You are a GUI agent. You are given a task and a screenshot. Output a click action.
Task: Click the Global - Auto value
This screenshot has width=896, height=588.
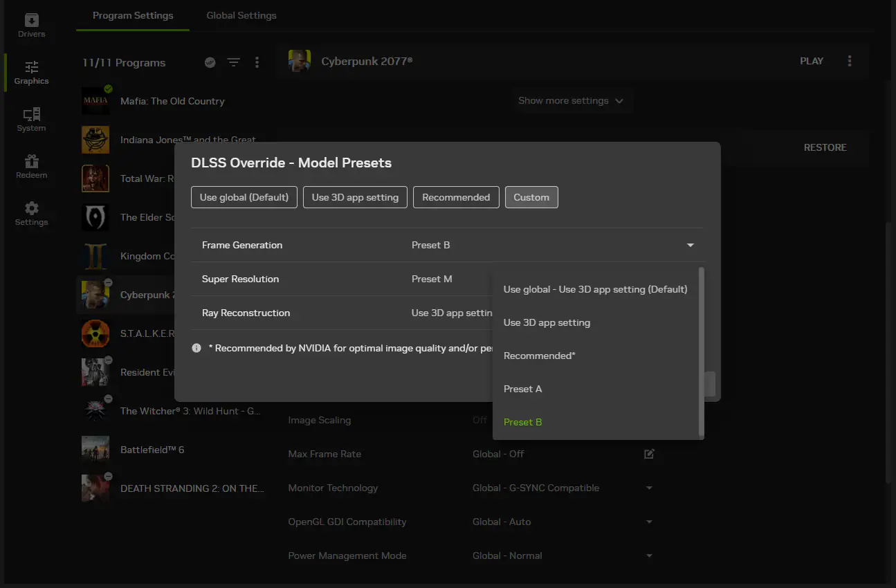(x=502, y=522)
